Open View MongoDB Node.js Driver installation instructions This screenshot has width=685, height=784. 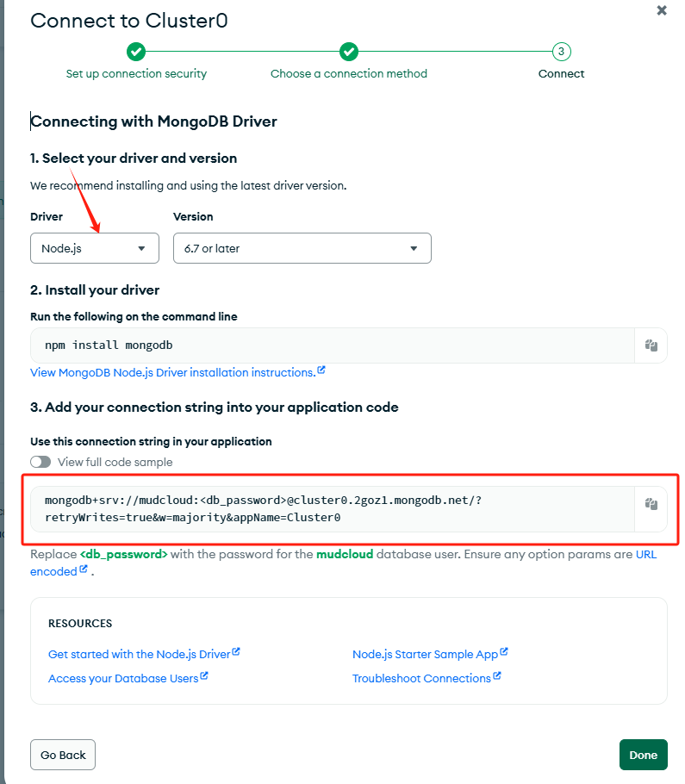coord(173,372)
